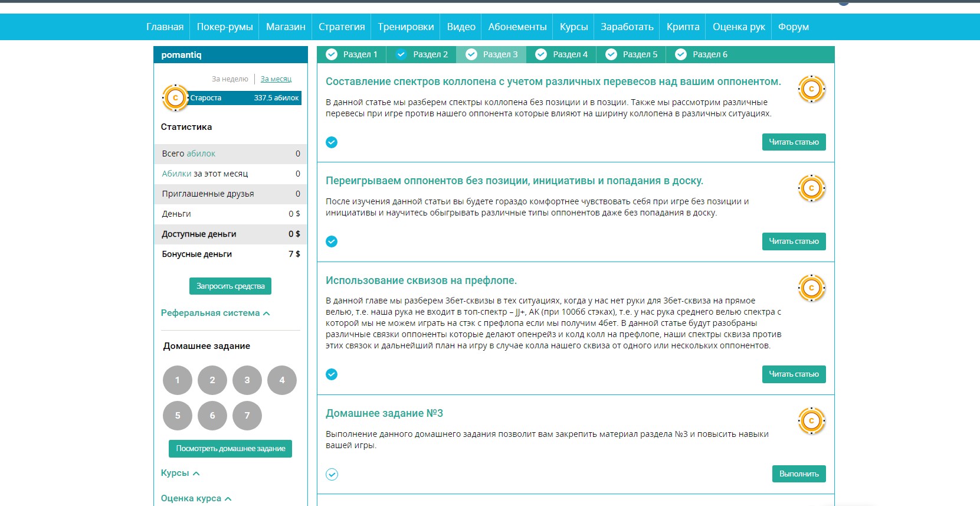This screenshot has height=506, width=980.
Task: Open Покер-румы menu item
Action: coord(225,27)
